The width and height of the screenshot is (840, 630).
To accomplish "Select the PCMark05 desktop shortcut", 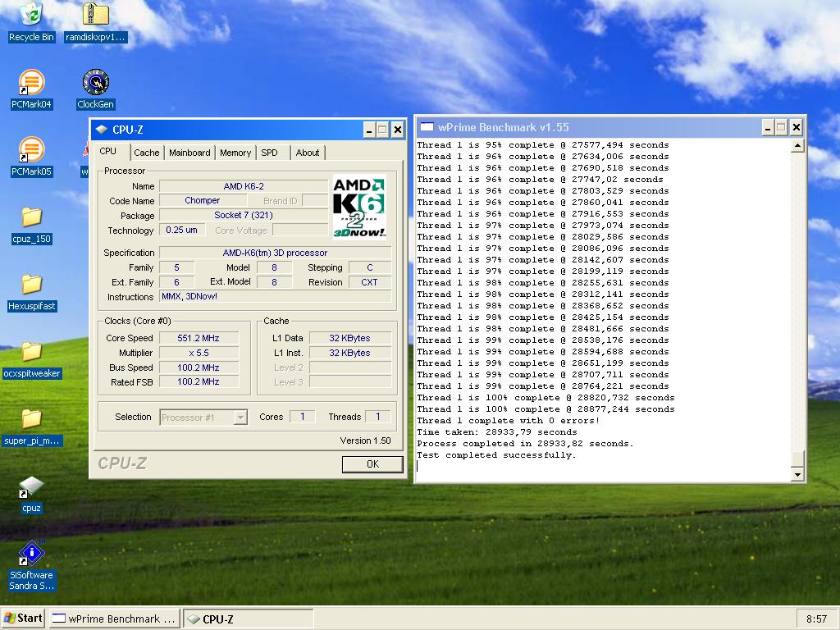I will click(x=31, y=157).
